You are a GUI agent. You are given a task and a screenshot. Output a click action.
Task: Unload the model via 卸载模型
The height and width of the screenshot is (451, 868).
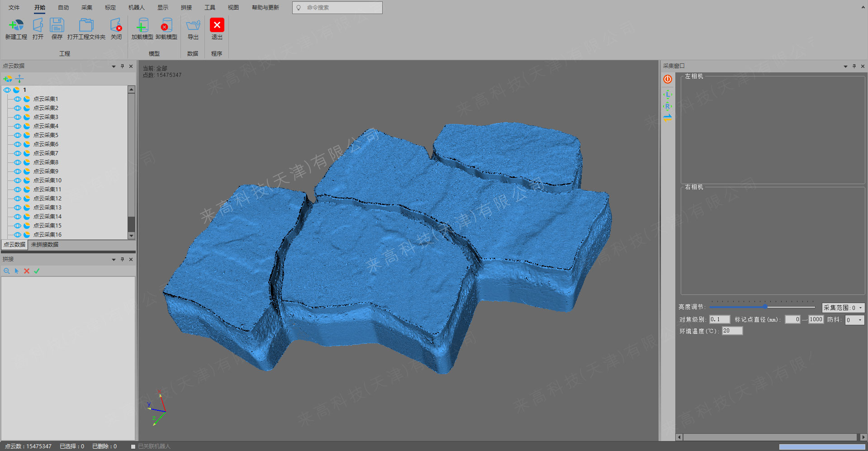pyautogui.click(x=166, y=25)
